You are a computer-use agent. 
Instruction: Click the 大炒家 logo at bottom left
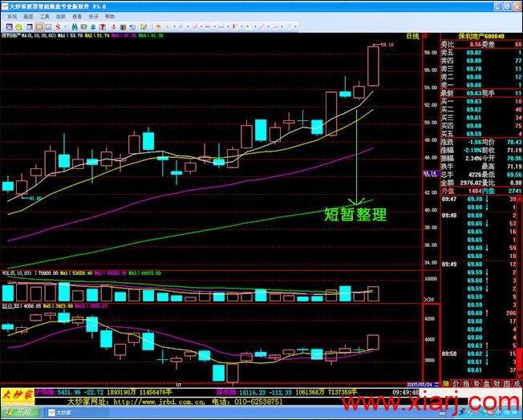click(17, 397)
